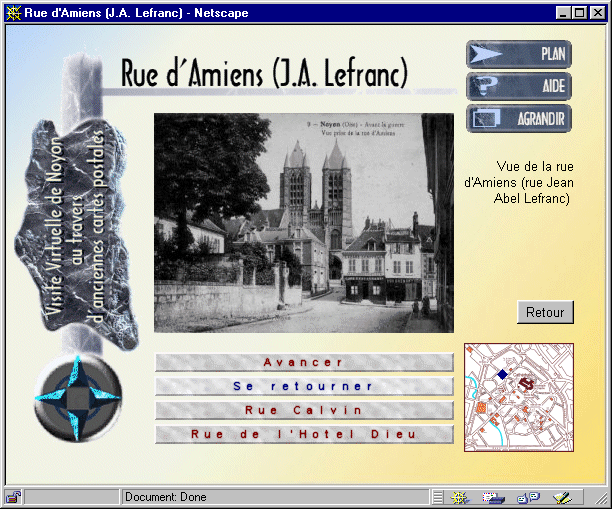Open Discussion Groups icon in status bar
Screen dimensions: 612x509
coord(528,496)
